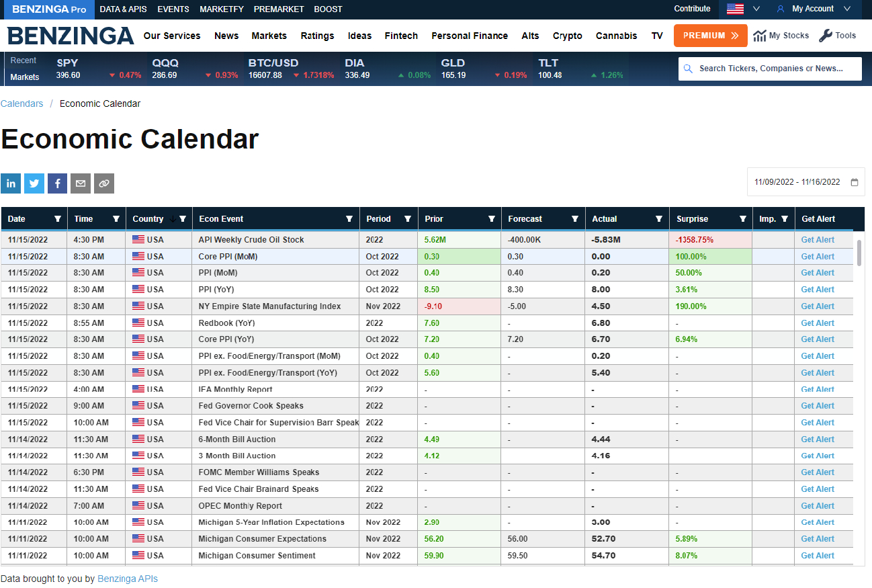Click filter icon on Surprise column
The height and width of the screenshot is (588, 872).
pos(743,219)
